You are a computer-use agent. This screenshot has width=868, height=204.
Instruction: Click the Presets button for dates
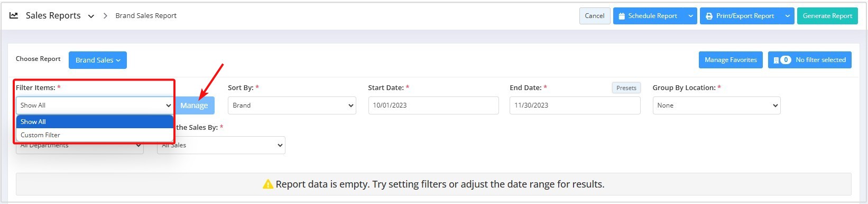pos(626,88)
